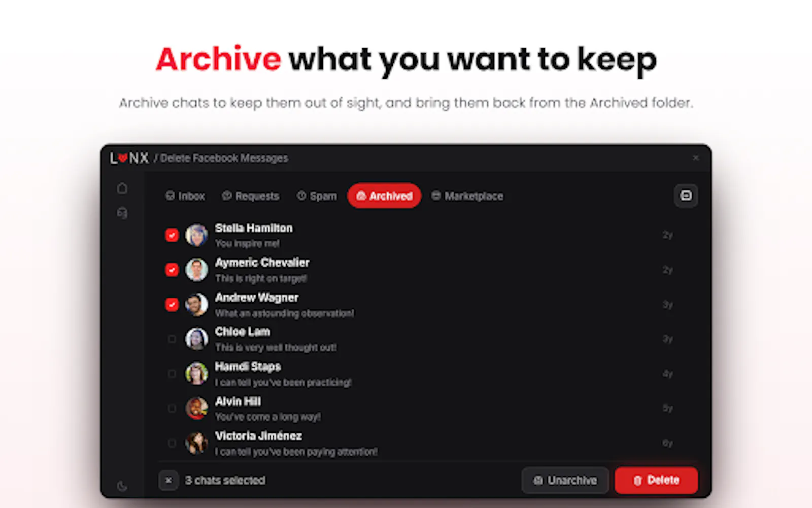Screen dimensions: 812x508
Task: Check the Alvin Hill checkbox
Action: pyautogui.click(x=172, y=408)
